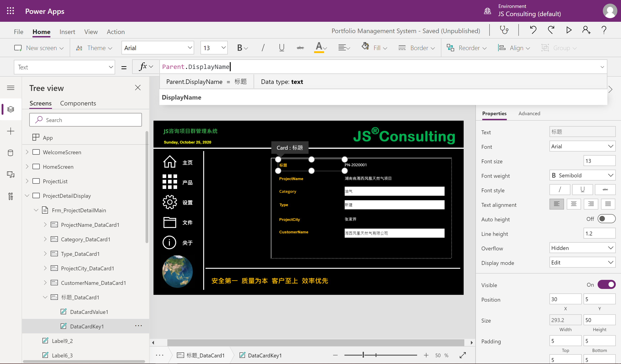Toggle underline in the toolbar

(x=281, y=48)
